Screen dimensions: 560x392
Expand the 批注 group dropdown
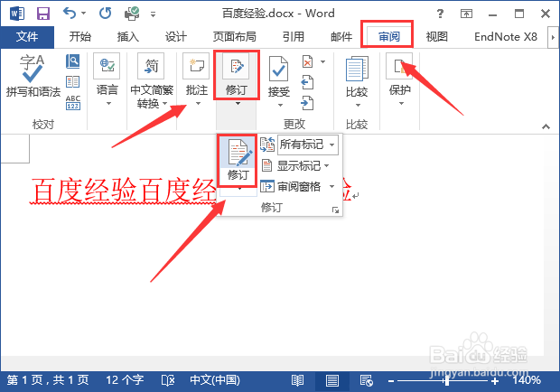[x=197, y=80]
